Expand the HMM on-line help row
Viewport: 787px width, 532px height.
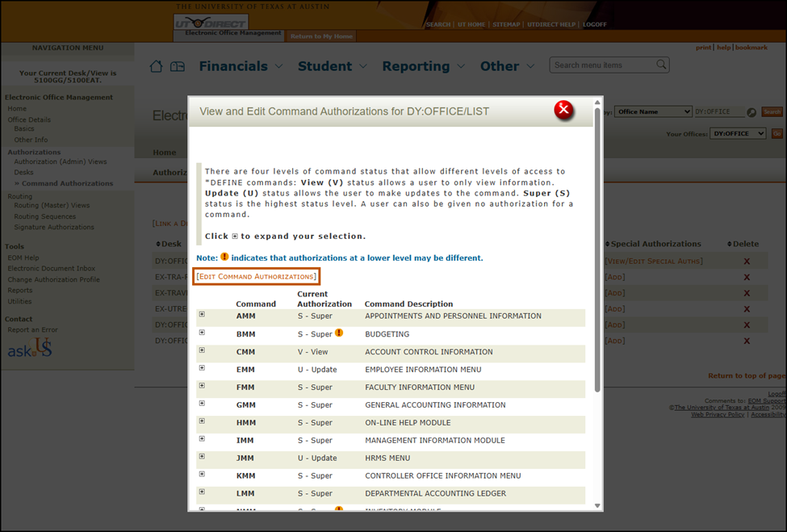(x=202, y=421)
